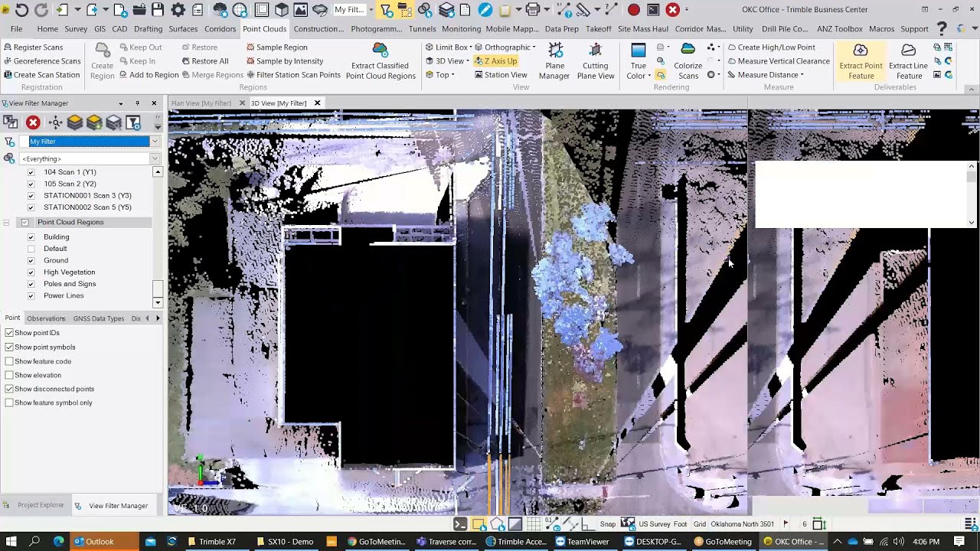980x551 pixels.
Task: Enable Show feature code checkbox
Action: coord(9,361)
